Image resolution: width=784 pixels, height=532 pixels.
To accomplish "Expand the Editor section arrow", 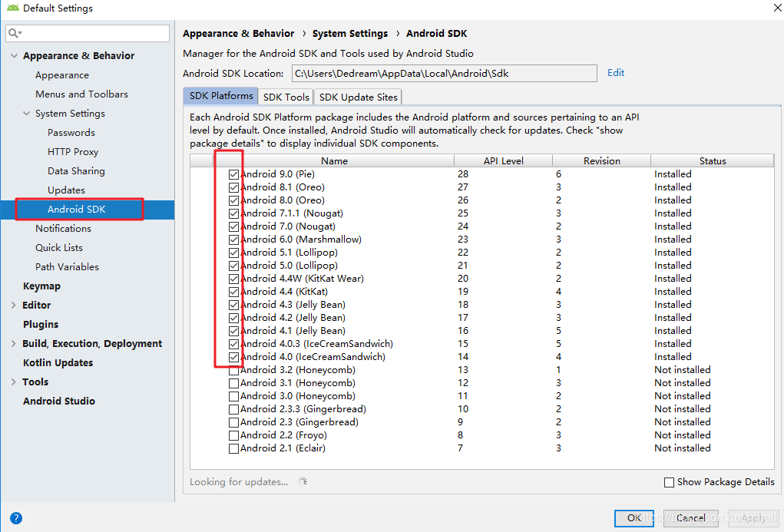I will [x=14, y=305].
